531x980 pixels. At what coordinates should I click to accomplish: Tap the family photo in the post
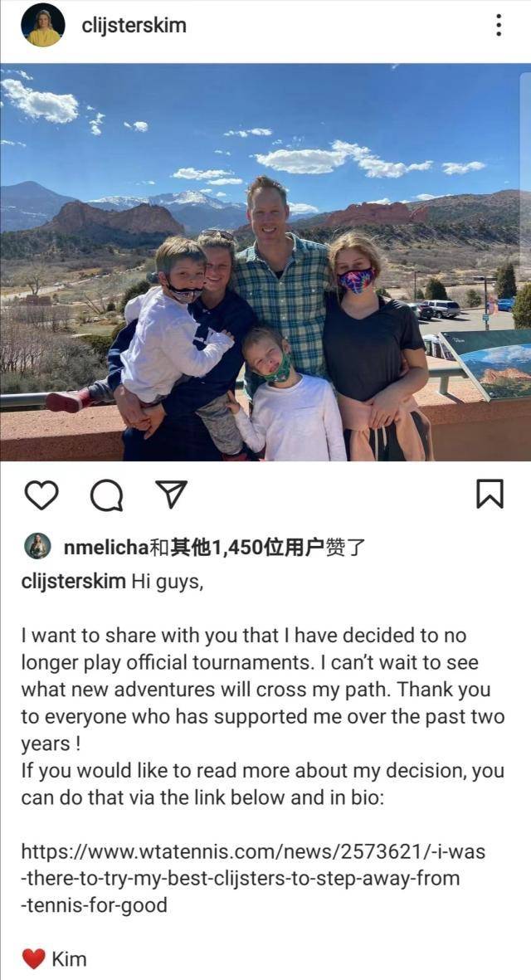[x=265, y=262]
